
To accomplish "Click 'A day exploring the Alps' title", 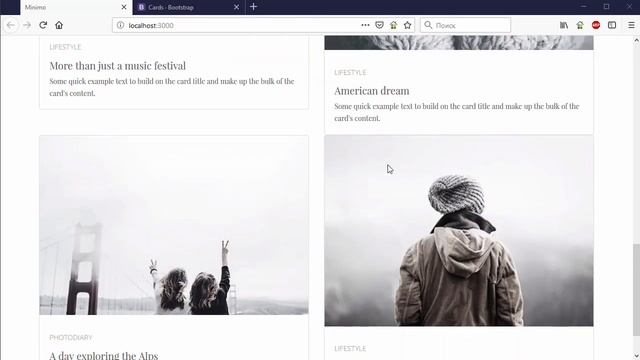I will [104, 355].
